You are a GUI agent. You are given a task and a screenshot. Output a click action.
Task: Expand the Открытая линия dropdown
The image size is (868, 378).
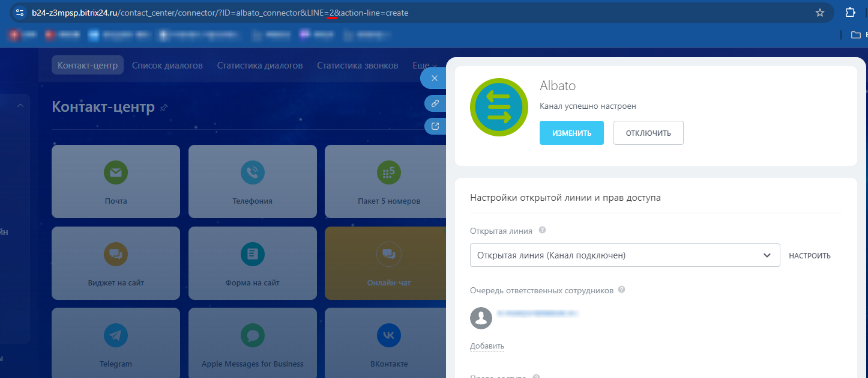[767, 255]
